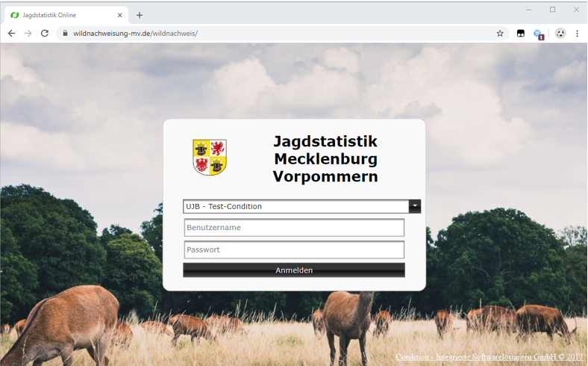Open Chrome's three-dot menu
The height and width of the screenshot is (366, 588).
pyautogui.click(x=577, y=34)
